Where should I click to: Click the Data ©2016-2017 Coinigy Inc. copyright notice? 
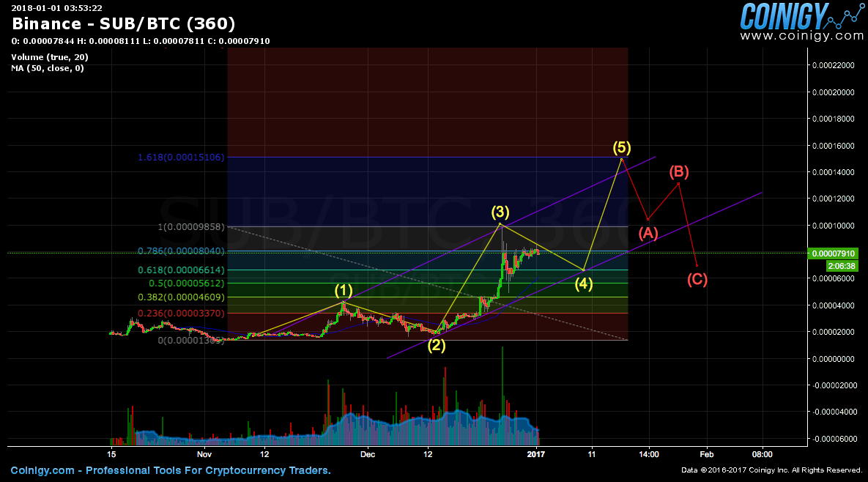point(772,470)
